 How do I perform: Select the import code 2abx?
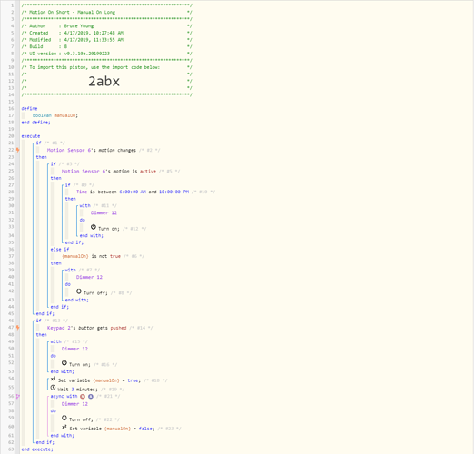tap(104, 82)
